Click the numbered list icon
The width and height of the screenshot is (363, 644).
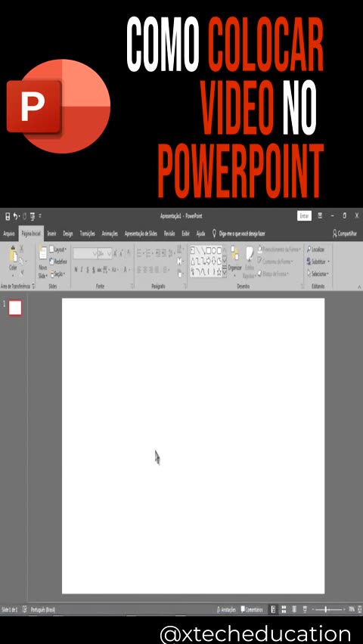(x=150, y=254)
